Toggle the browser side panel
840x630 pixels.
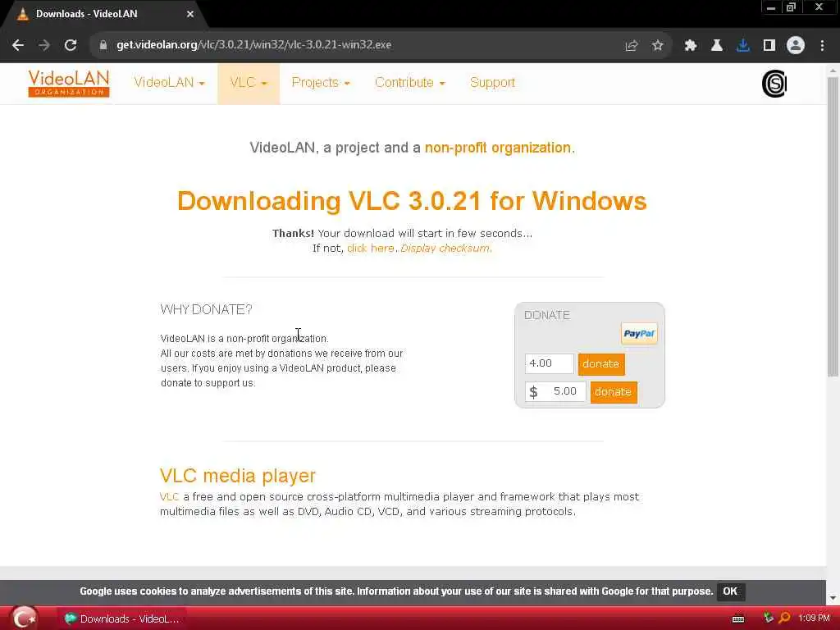769,46
